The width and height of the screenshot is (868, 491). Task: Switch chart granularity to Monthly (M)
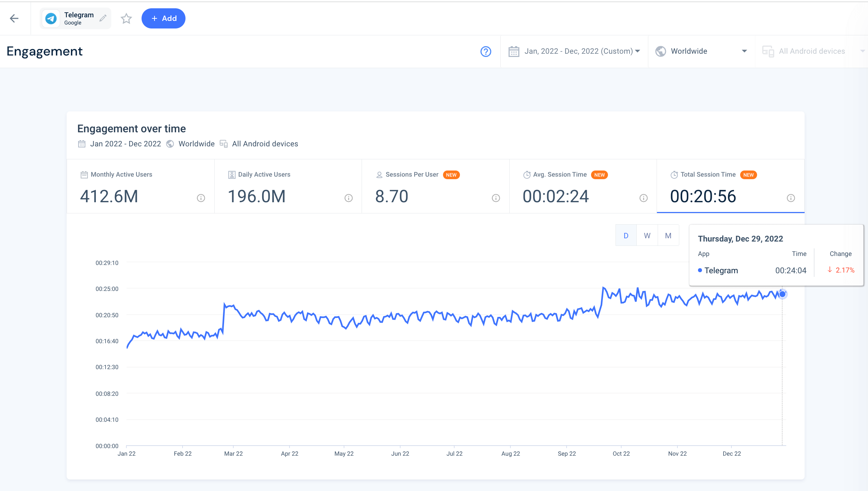coord(668,235)
